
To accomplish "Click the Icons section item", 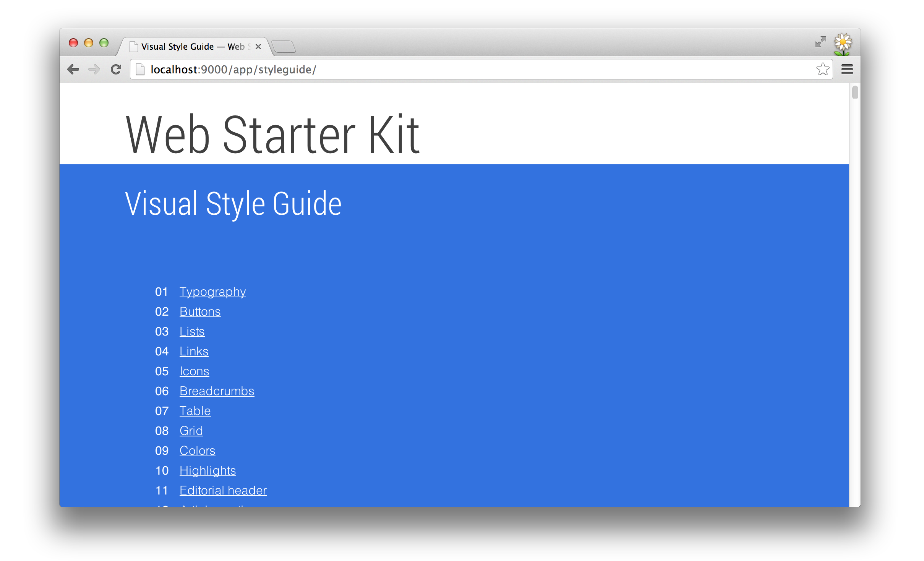I will point(193,371).
